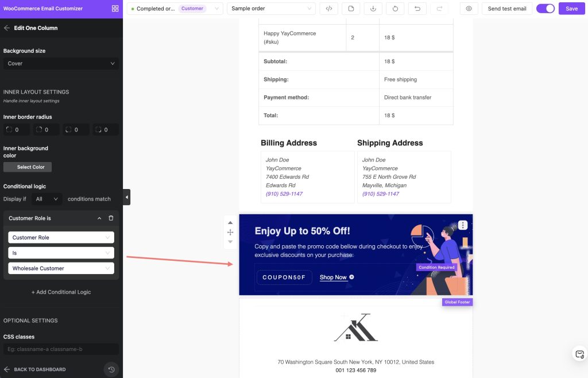Go back from Edit One Column
This screenshot has height=378, width=588.
click(x=7, y=28)
